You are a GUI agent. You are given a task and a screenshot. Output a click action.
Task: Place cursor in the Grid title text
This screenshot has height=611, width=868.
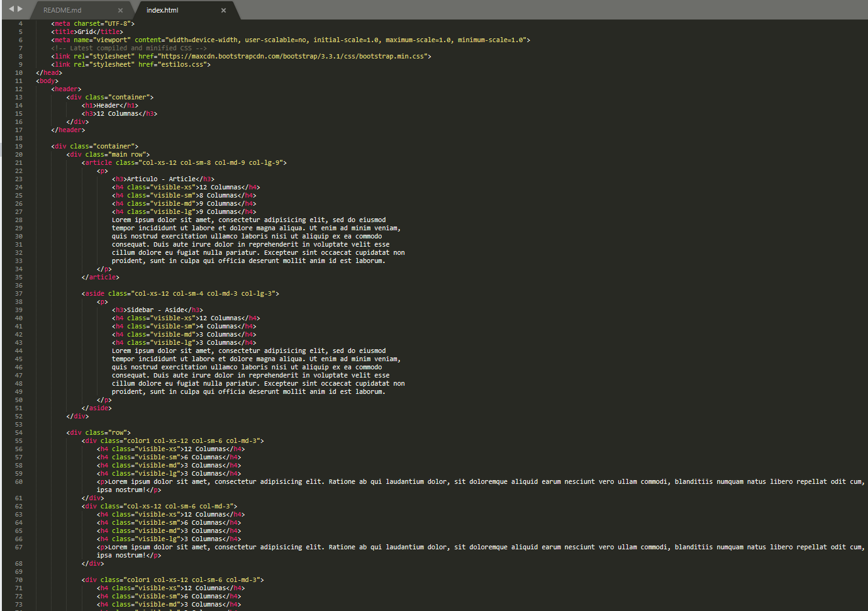coord(85,32)
